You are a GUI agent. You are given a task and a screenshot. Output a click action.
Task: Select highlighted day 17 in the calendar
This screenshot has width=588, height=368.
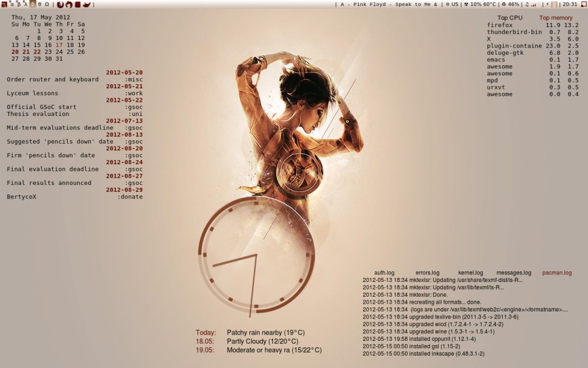tap(59, 45)
